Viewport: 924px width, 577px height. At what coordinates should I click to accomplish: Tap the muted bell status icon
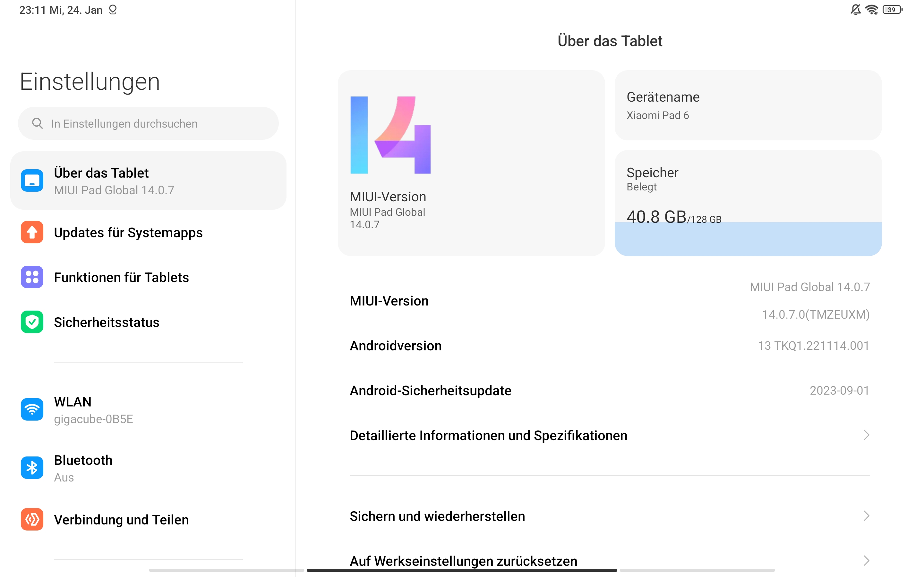coord(855,10)
